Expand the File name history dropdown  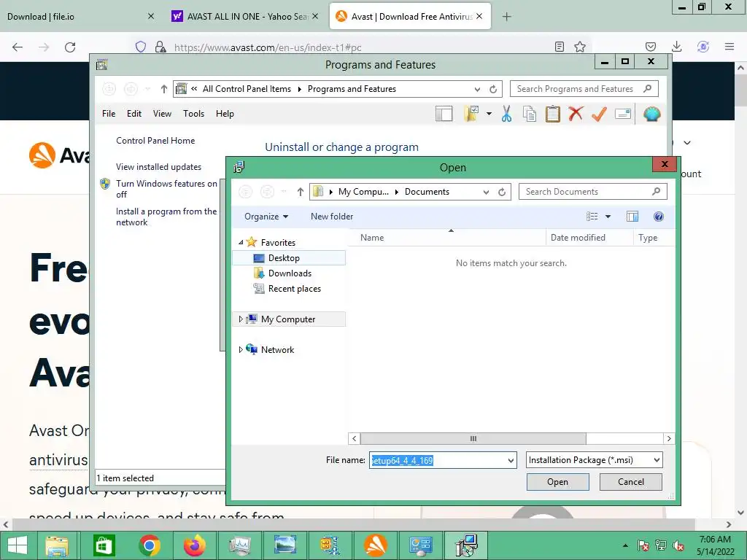(511, 461)
